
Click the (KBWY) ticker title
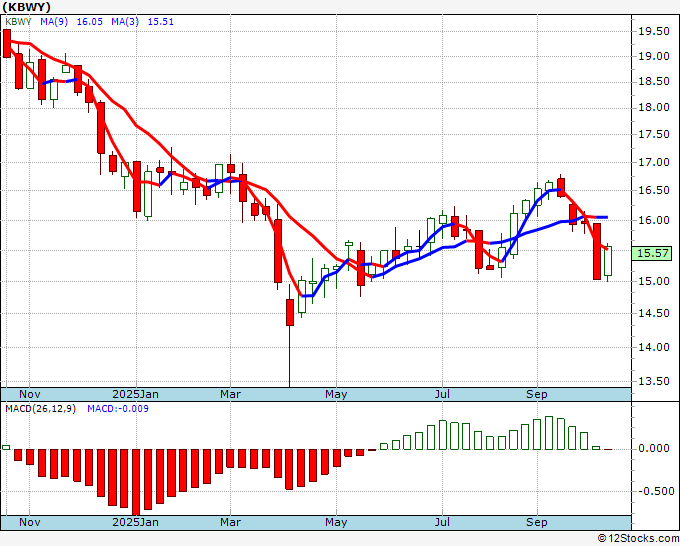tap(26, 7)
